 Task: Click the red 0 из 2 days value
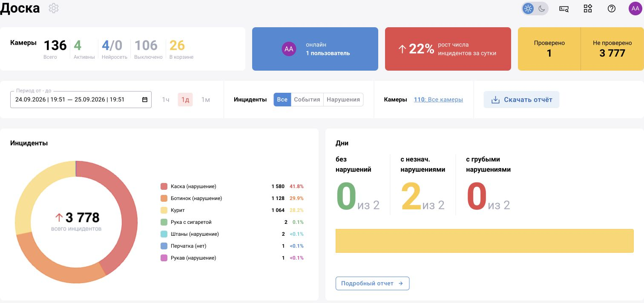(x=488, y=197)
